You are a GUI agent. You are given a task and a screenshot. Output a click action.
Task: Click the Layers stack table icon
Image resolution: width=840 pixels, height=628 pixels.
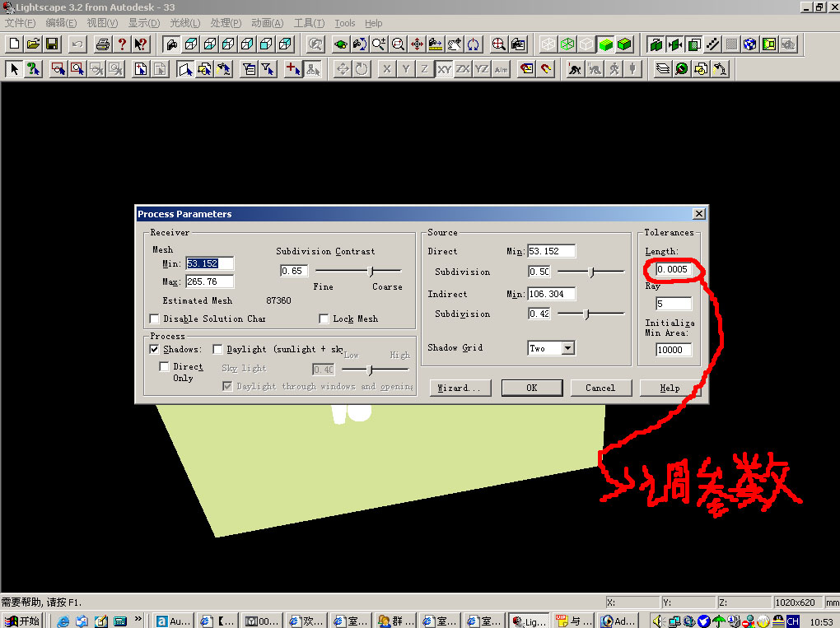point(663,68)
